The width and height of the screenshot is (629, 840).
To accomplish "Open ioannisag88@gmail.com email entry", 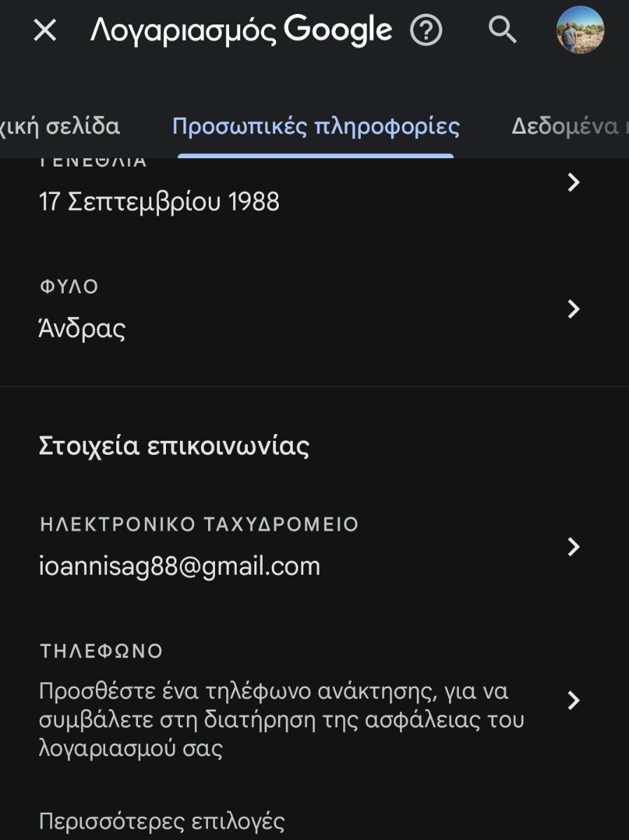I will [x=179, y=566].
